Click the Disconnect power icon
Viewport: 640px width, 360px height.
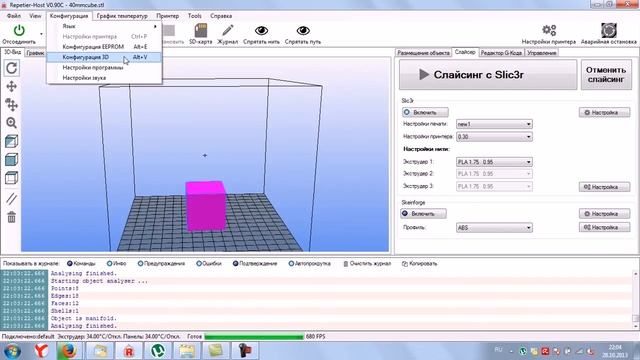[x=19, y=31]
